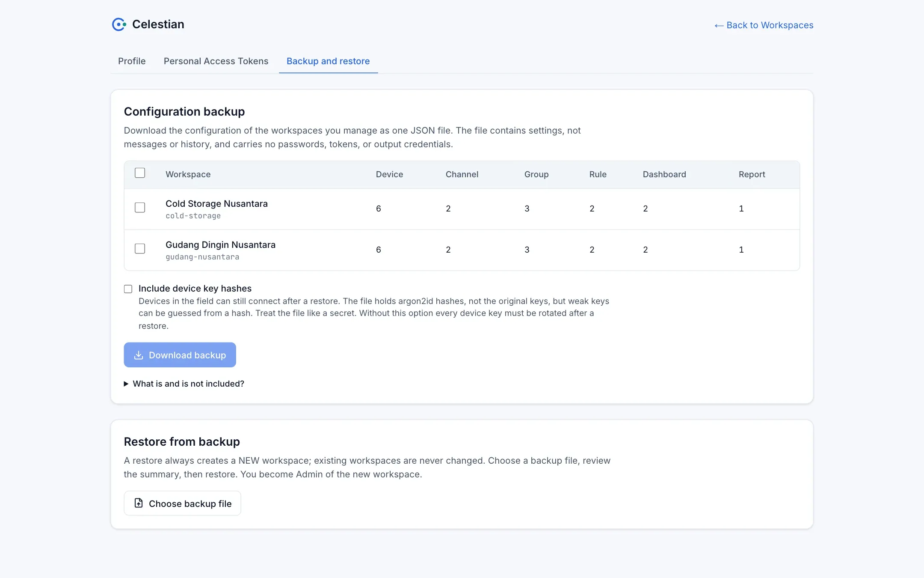Enable Include device key hashes option
The width and height of the screenshot is (924, 578).
point(128,289)
